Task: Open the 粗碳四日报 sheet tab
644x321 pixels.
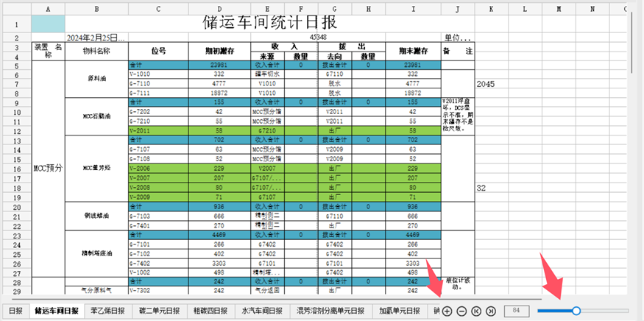Action: [211, 311]
